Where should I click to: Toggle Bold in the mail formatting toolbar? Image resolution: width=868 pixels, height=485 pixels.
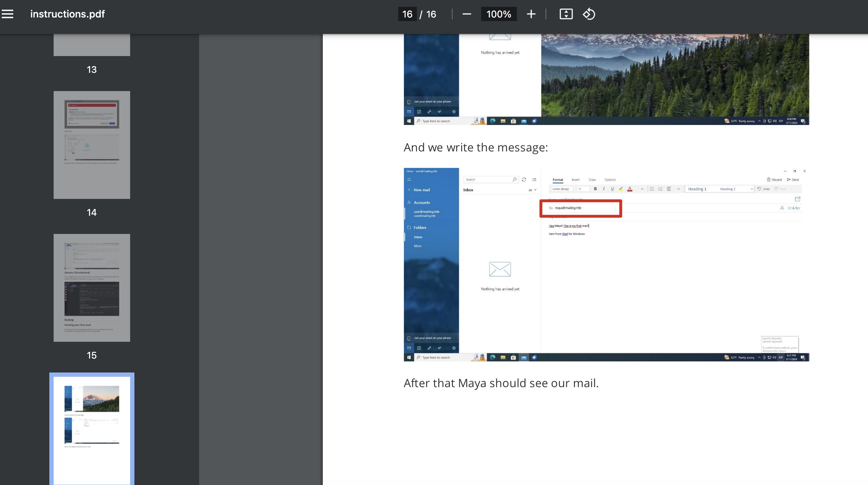[595, 189]
